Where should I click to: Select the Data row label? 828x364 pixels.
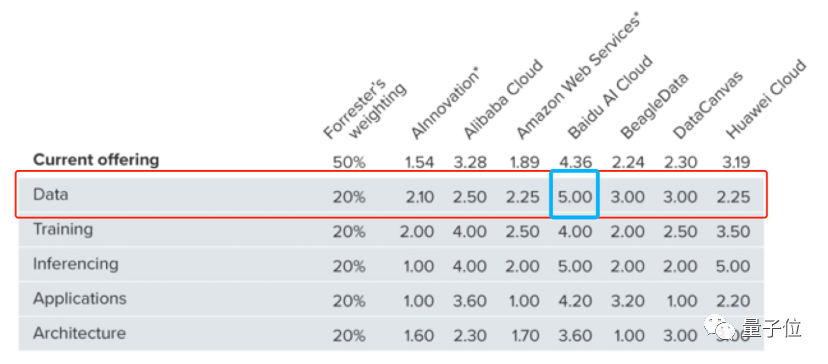[51, 194]
